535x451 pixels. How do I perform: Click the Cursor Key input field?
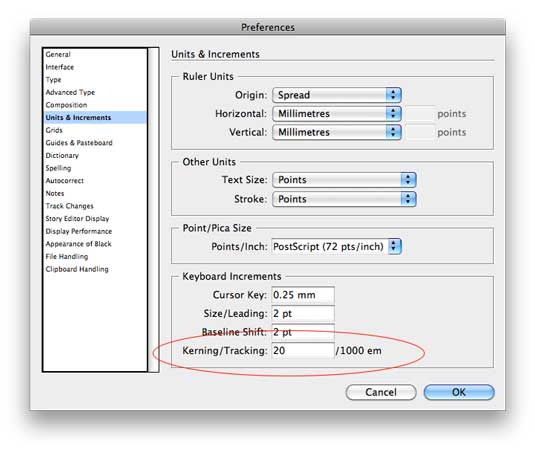pos(303,295)
